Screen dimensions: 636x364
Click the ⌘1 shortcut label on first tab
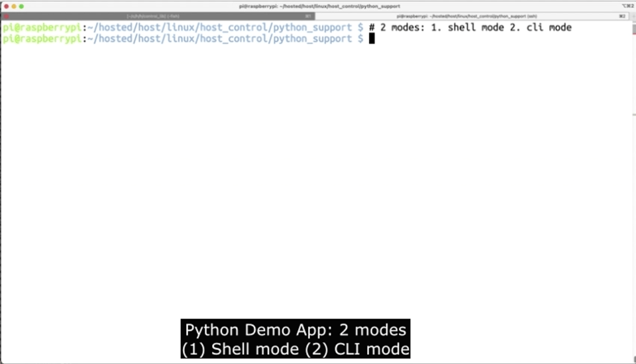308,16
